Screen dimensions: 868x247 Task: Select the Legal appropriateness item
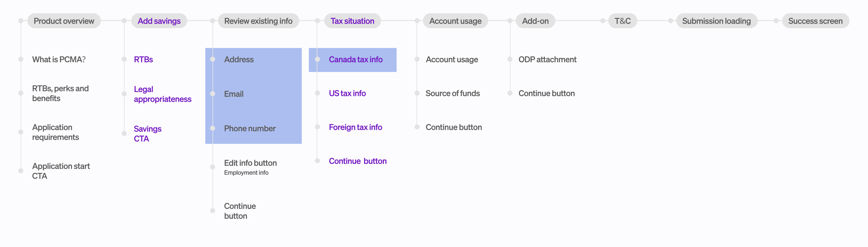162,94
